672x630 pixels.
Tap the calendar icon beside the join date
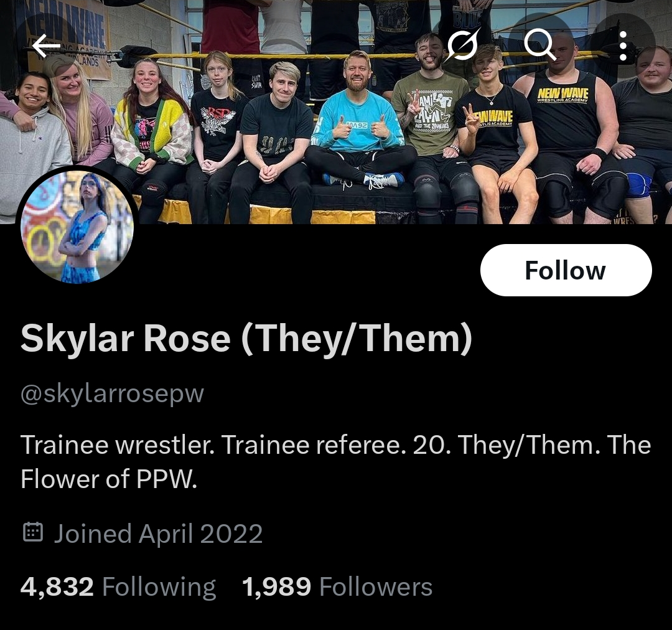coord(32,532)
